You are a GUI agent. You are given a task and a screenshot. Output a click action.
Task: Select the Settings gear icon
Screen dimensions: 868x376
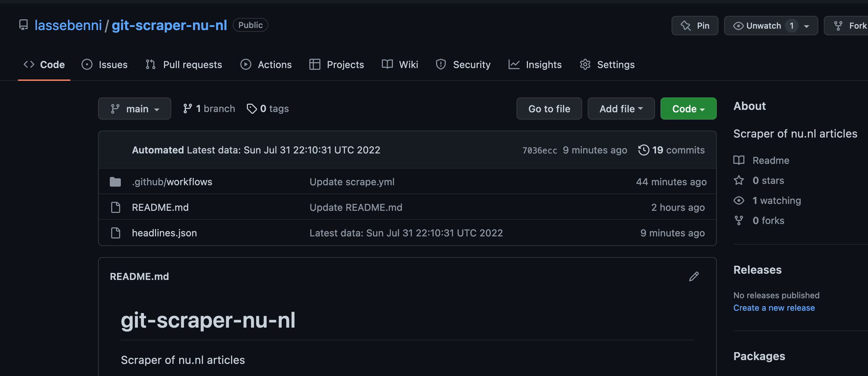pos(585,64)
